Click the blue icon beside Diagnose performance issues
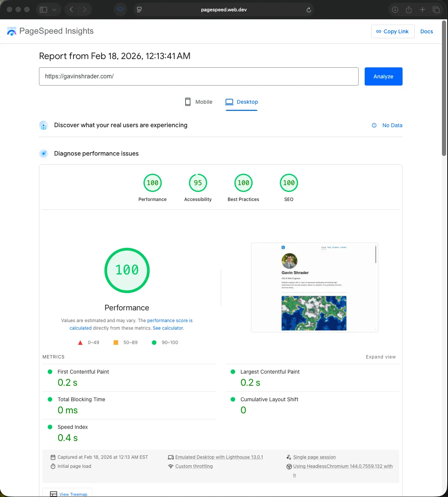Image resolution: width=448 pixels, height=497 pixels. click(x=44, y=154)
